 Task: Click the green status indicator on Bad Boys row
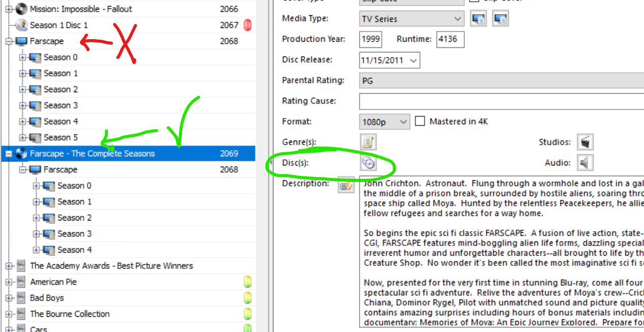coord(248,298)
